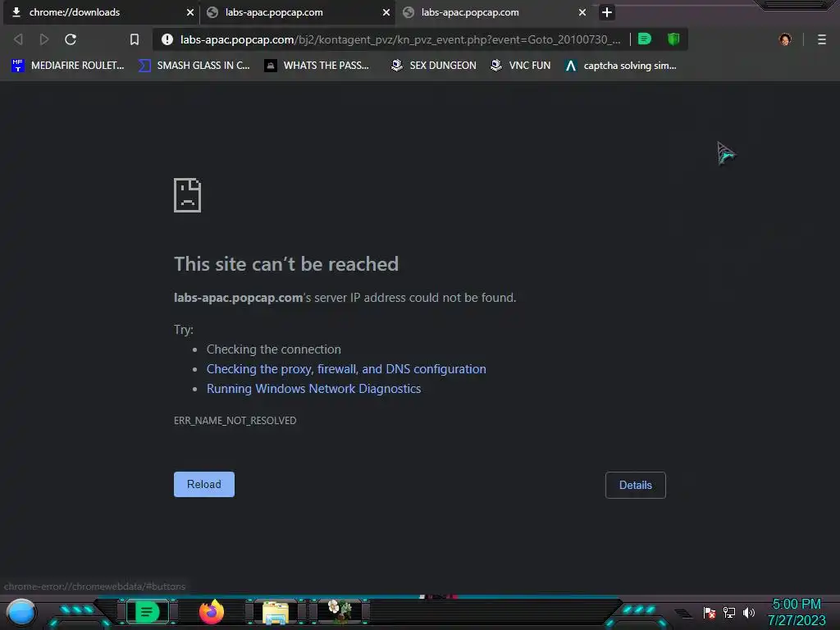Switch to the chrome://downloads tab

click(x=101, y=12)
